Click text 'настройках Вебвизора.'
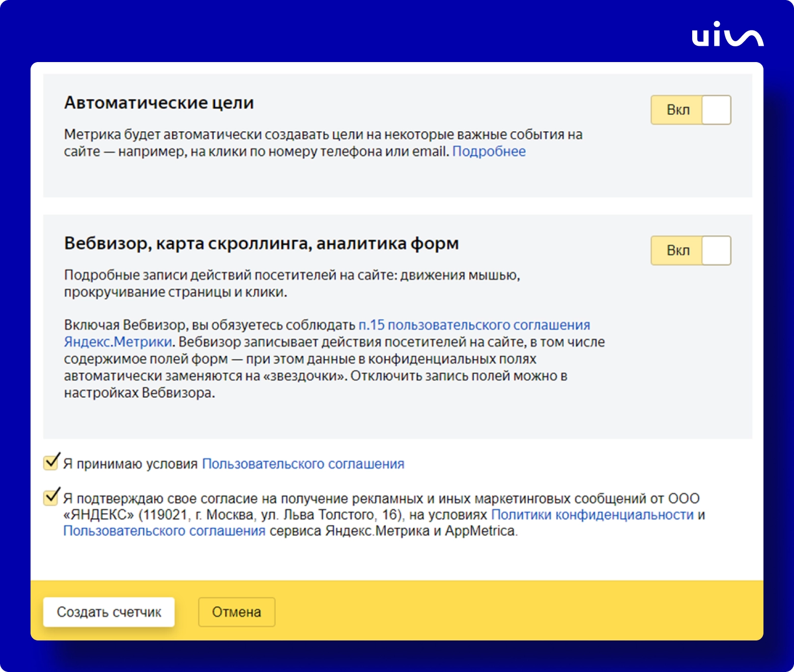The height and width of the screenshot is (672, 794). click(139, 393)
